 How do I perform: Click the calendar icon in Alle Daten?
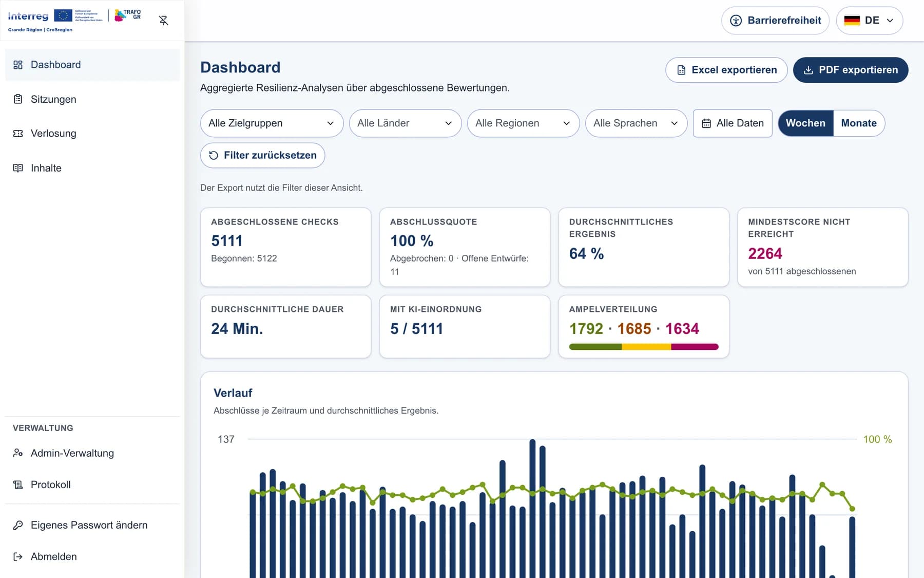click(706, 123)
